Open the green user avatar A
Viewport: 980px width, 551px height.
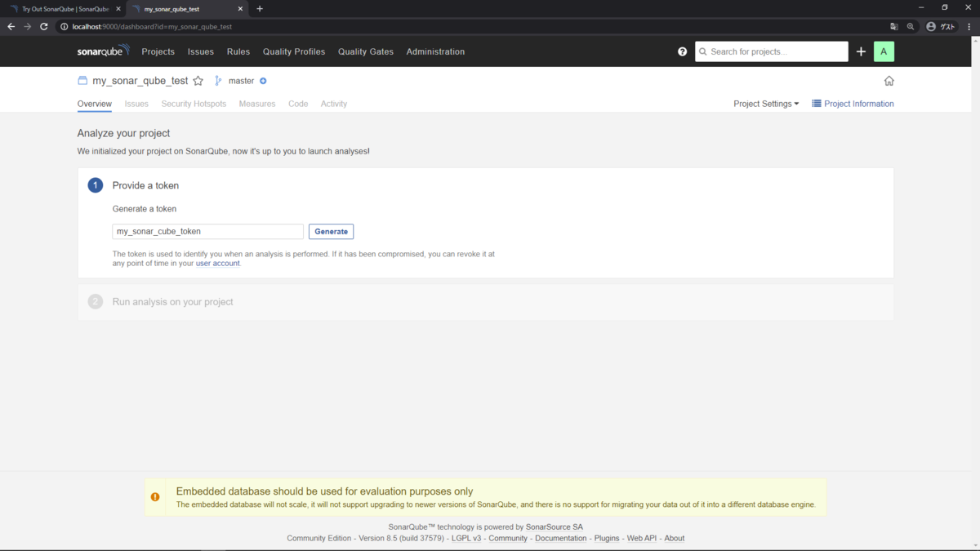(884, 51)
